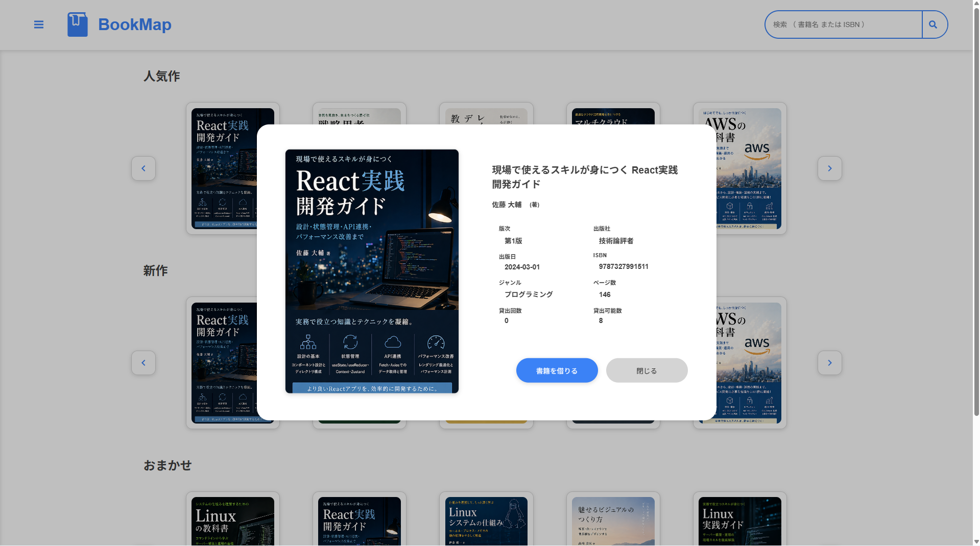Click the ページ数 field label

(x=605, y=283)
